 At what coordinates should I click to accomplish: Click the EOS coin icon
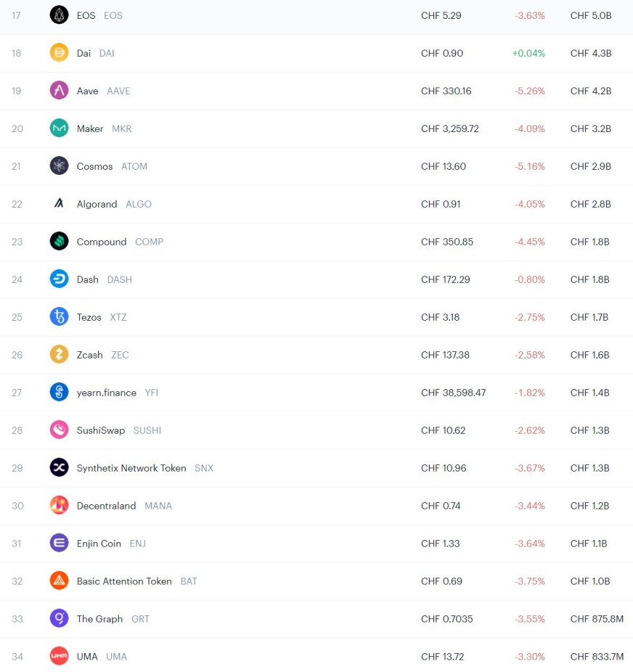tap(59, 15)
